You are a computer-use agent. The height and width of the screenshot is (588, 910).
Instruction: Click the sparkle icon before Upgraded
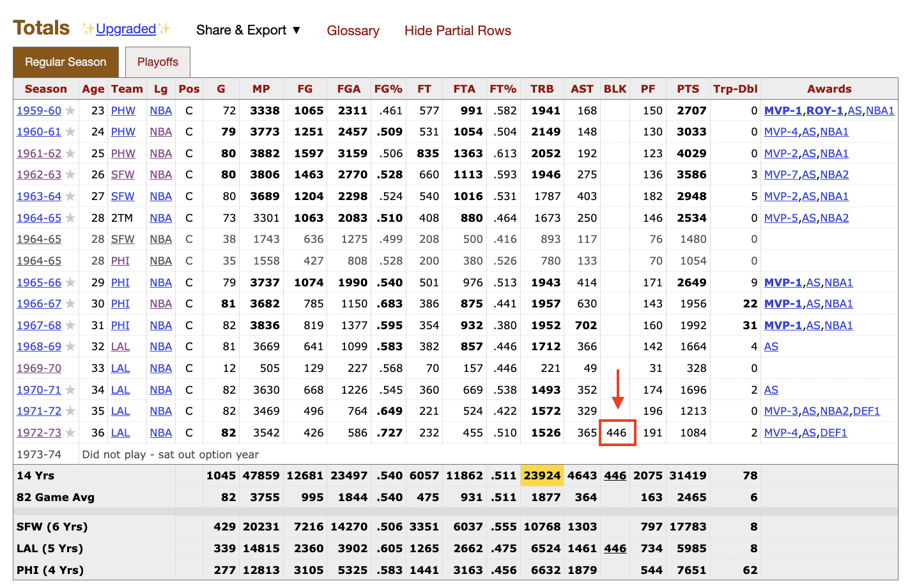click(x=88, y=29)
